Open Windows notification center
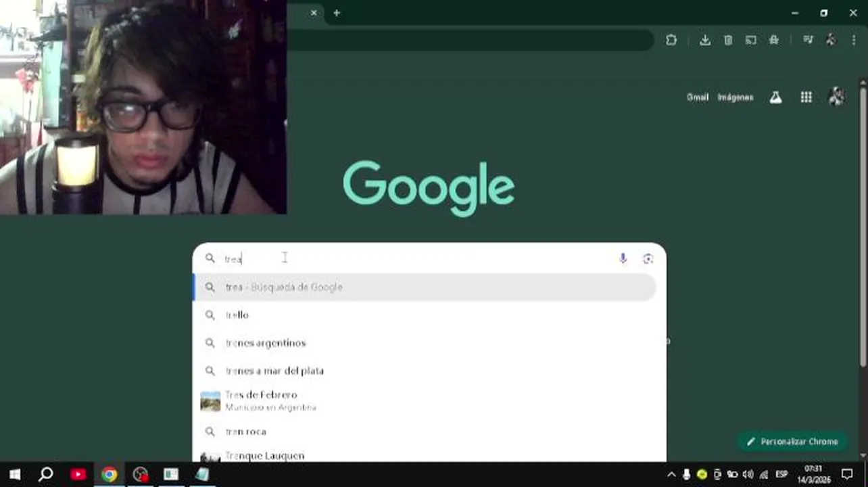 [x=847, y=474]
